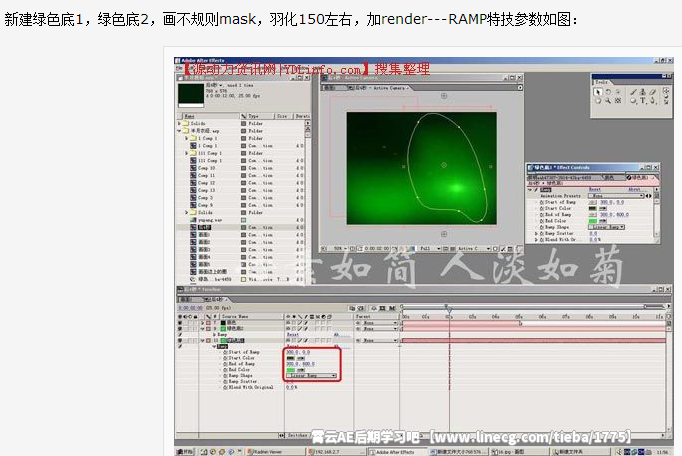The width and height of the screenshot is (682, 456).
Task: Click current time indicator on timeline ruler
Action: [449, 309]
